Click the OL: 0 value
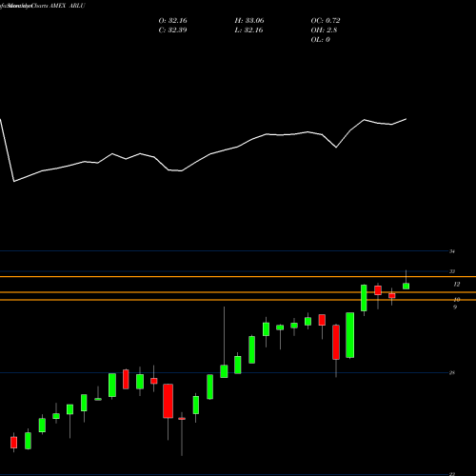The height and width of the screenshot is (476, 476). click(x=320, y=40)
